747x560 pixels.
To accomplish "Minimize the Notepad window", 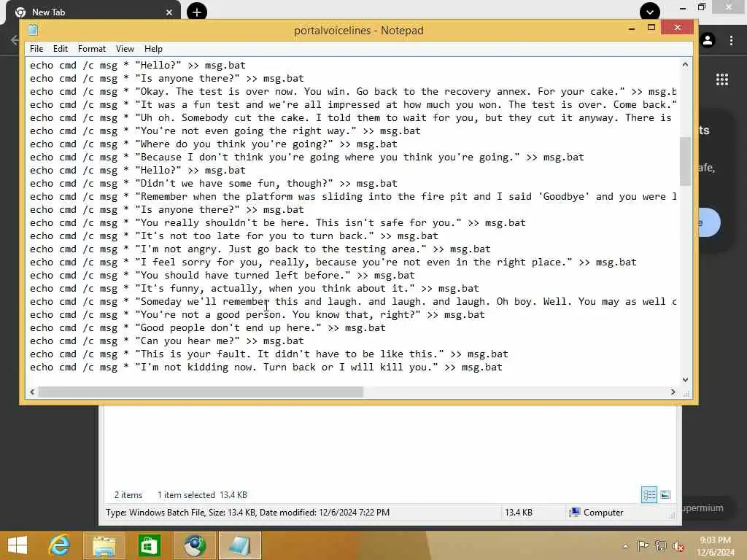I will tap(632, 28).
